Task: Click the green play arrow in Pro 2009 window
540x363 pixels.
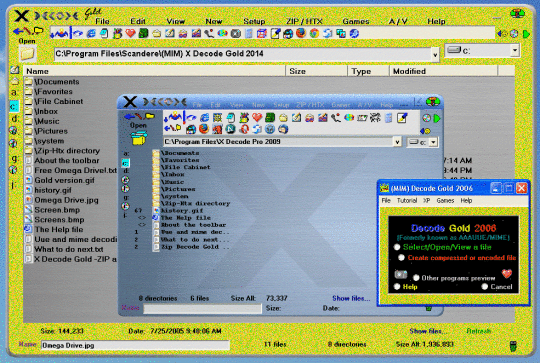Action: 437,118
